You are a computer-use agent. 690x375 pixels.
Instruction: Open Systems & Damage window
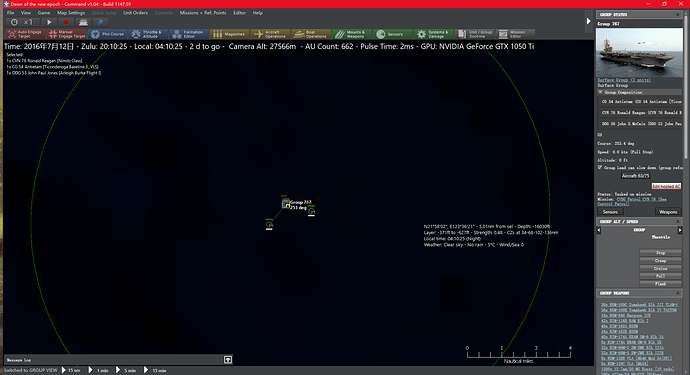tap(433, 34)
